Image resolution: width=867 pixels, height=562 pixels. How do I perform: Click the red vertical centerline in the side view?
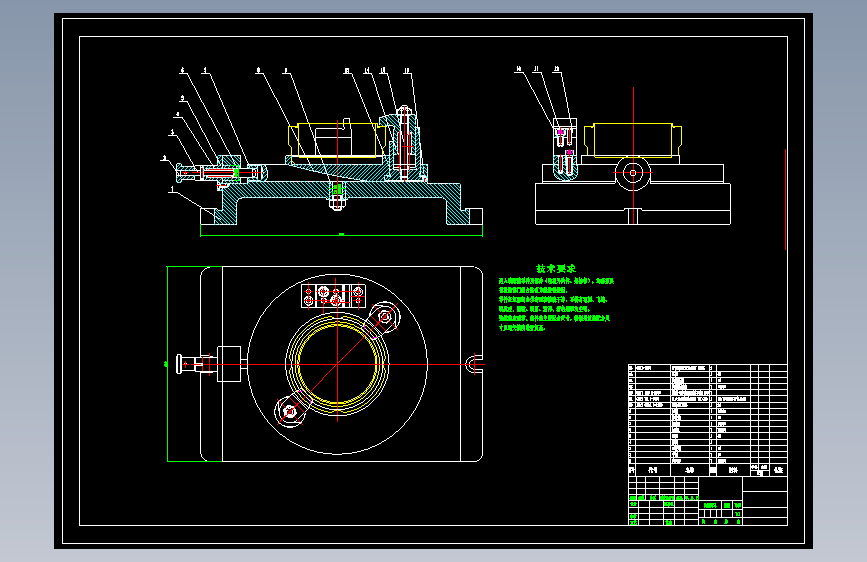click(x=633, y=155)
